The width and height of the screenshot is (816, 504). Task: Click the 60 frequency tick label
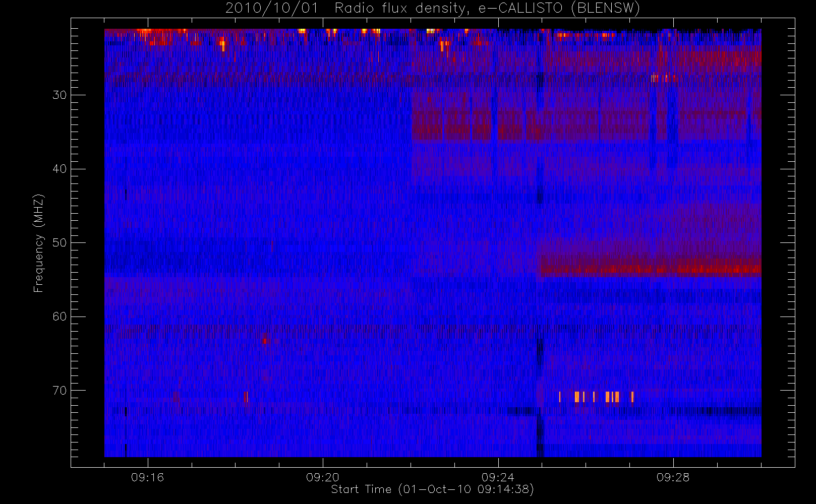point(60,317)
